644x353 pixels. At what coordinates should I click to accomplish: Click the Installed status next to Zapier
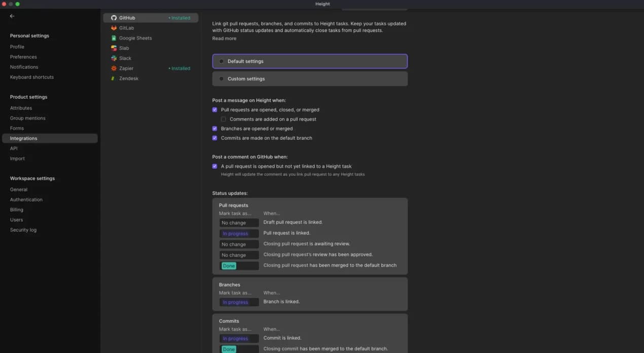pyautogui.click(x=180, y=68)
